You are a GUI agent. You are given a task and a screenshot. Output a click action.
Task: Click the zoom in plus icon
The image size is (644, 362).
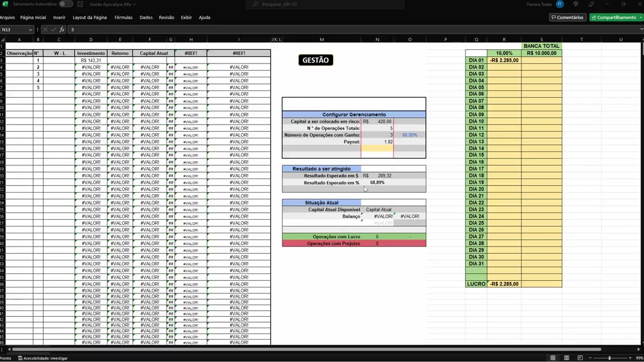[629, 358]
